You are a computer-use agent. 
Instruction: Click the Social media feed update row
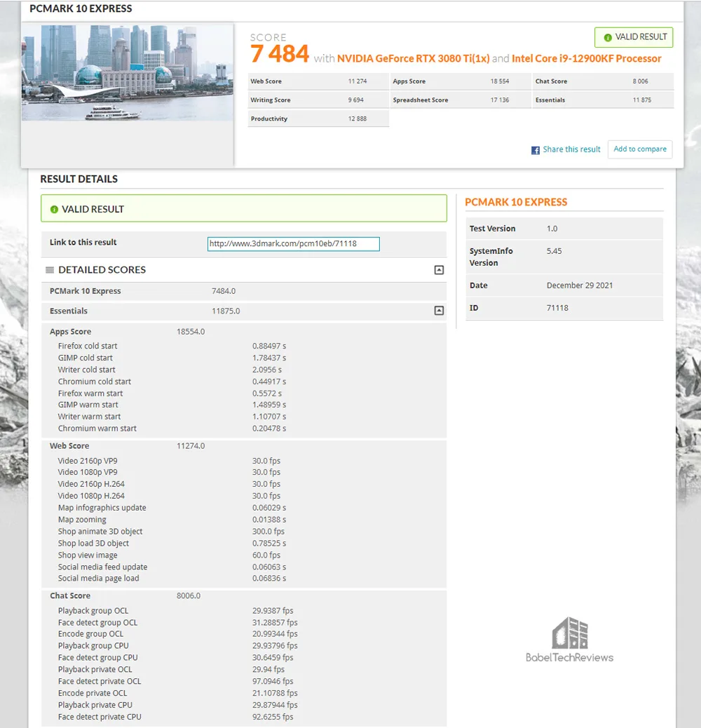tap(244, 567)
